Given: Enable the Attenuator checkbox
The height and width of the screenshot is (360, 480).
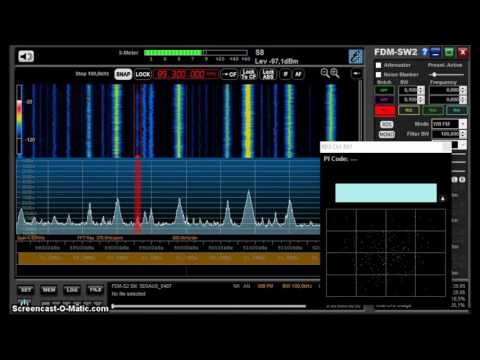Looking at the screenshot, I should click(x=378, y=65).
